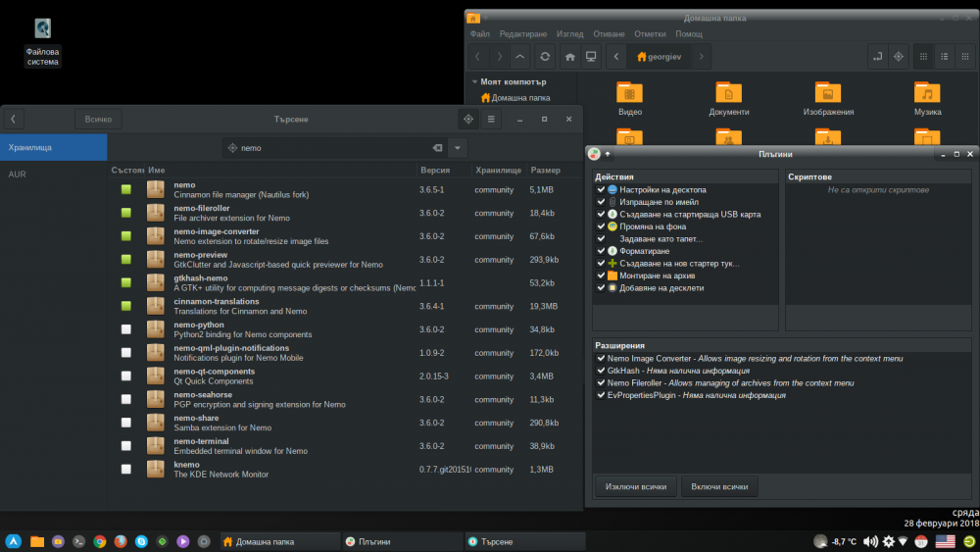Select the Хранилища tab in sidebar
The height and width of the screenshot is (552, 980).
(54, 147)
